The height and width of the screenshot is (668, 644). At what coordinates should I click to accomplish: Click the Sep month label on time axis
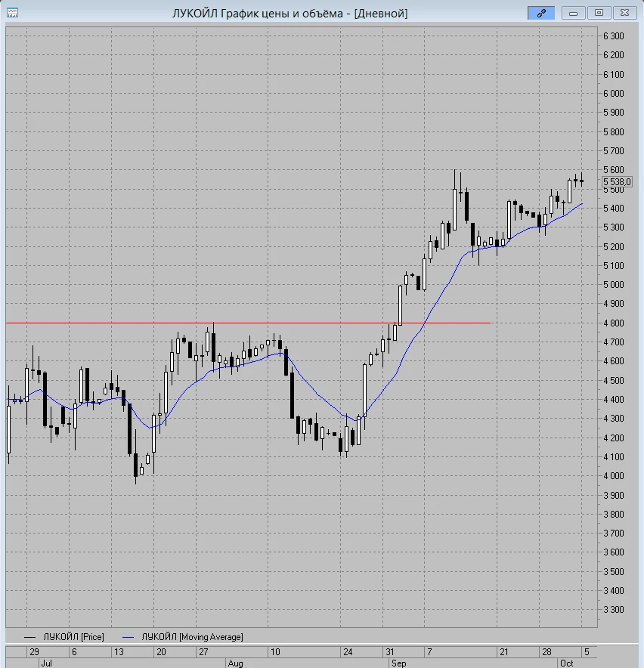(398, 663)
